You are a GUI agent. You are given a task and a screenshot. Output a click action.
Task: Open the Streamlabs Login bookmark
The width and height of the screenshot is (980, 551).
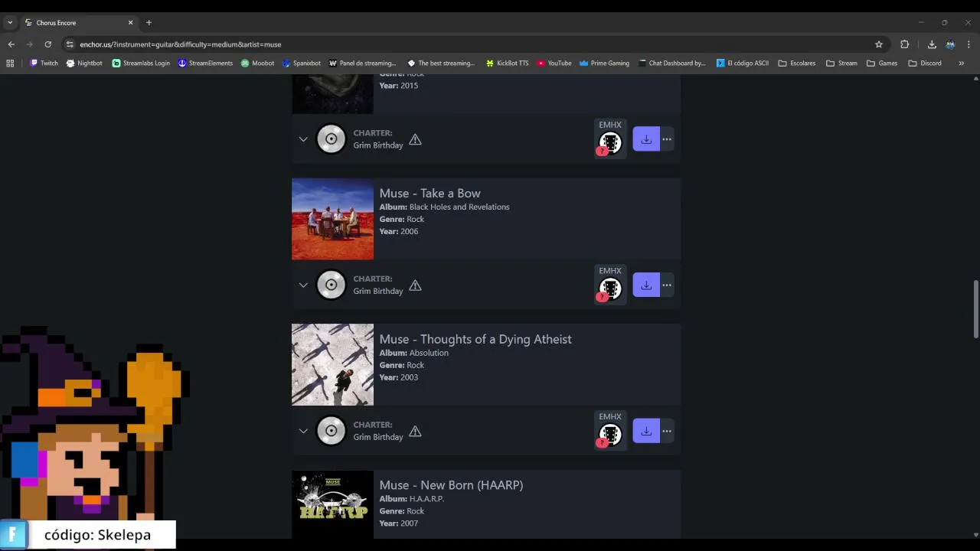[x=141, y=64]
